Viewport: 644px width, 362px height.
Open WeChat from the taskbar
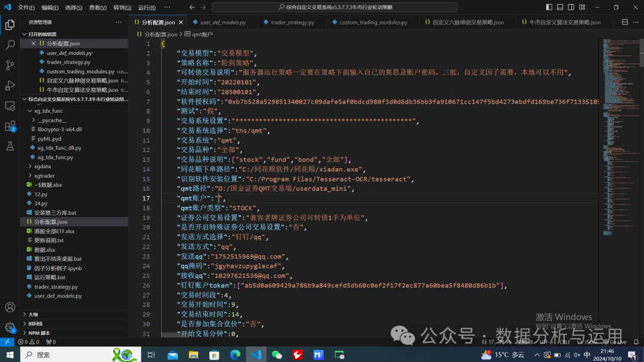pos(277,355)
